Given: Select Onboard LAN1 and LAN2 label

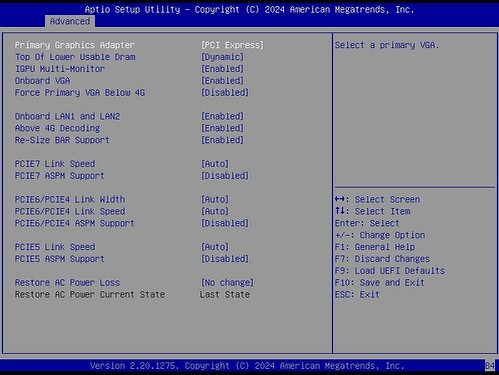Looking at the screenshot, I should click(67, 116).
